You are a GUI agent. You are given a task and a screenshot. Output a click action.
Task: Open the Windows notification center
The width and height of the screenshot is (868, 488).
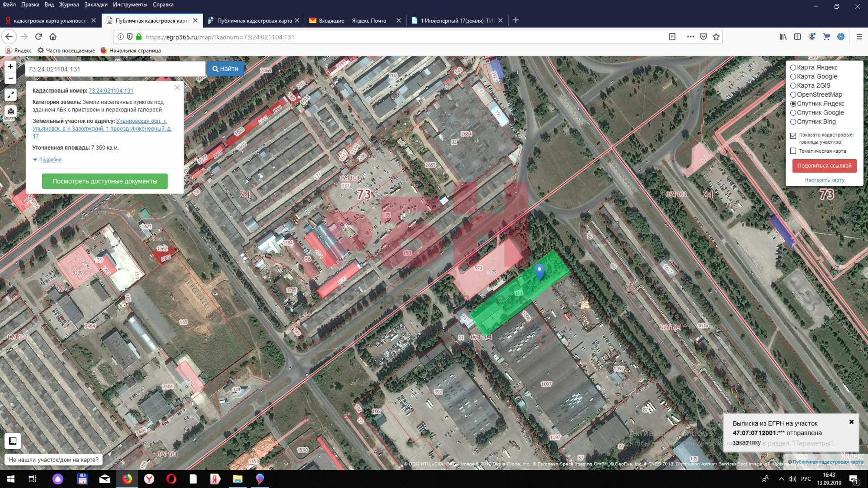(x=854, y=479)
